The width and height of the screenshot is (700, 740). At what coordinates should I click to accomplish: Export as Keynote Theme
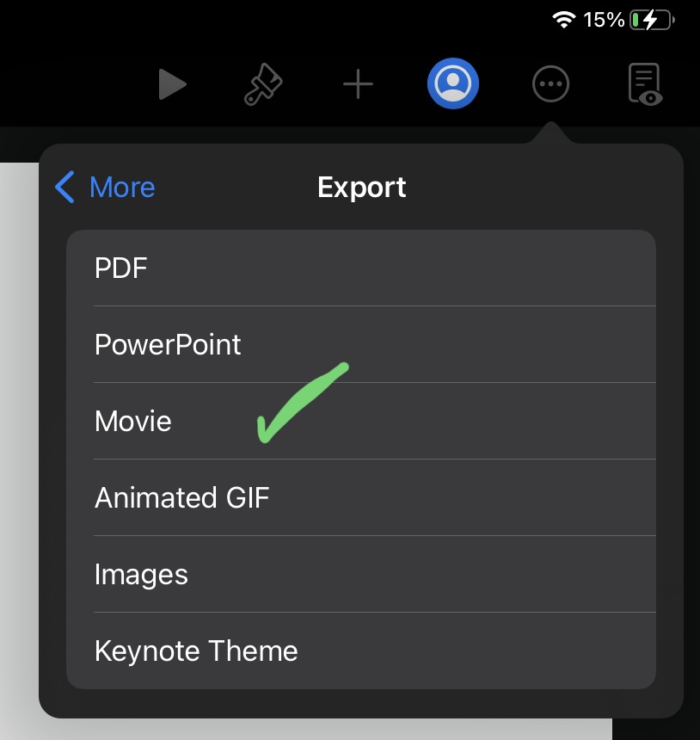tap(361, 651)
